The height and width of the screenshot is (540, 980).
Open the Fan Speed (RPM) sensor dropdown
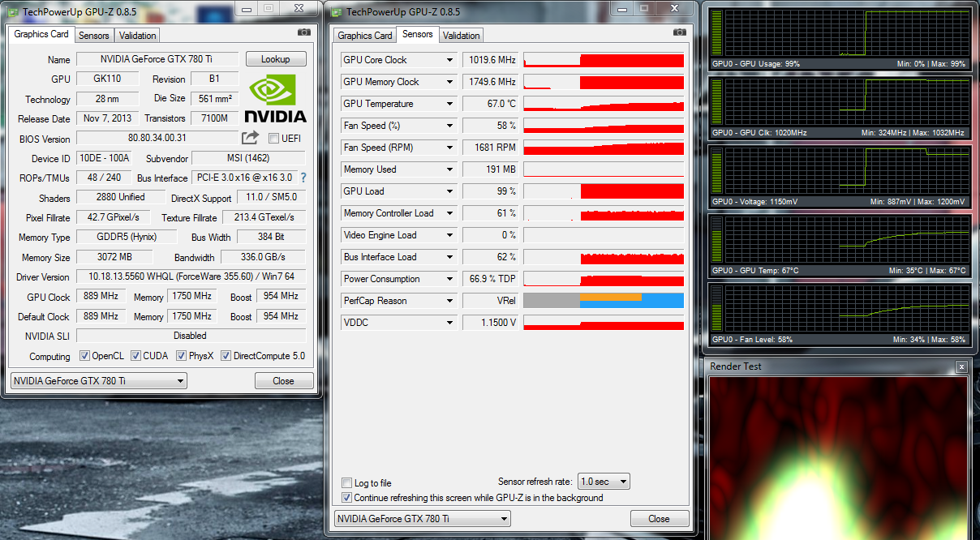coord(449,148)
